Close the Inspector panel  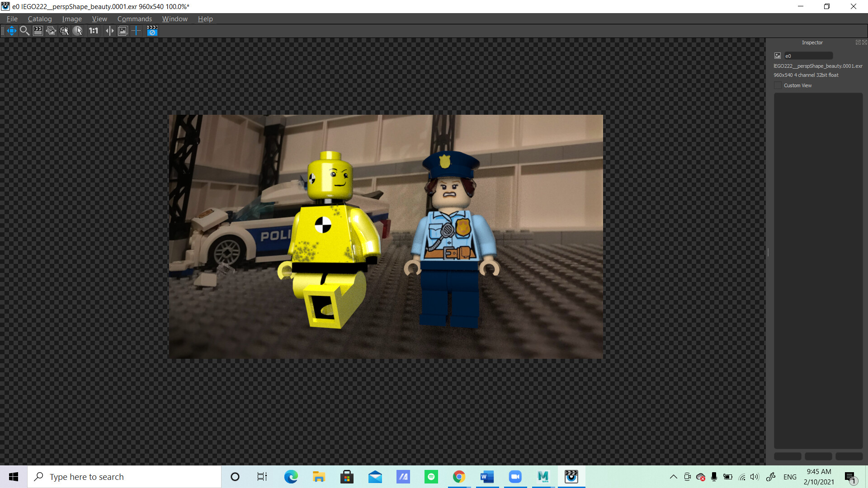point(864,42)
